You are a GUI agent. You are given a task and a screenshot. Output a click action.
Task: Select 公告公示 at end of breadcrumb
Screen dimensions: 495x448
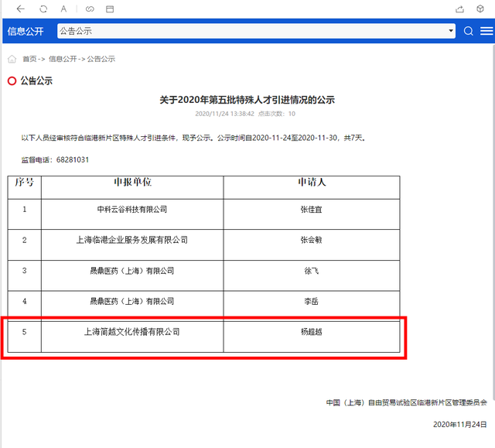click(x=101, y=59)
